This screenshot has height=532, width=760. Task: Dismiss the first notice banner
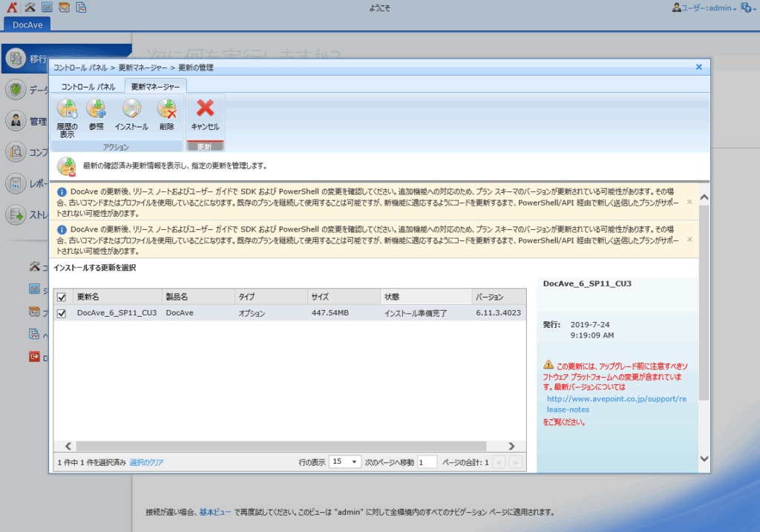689,202
